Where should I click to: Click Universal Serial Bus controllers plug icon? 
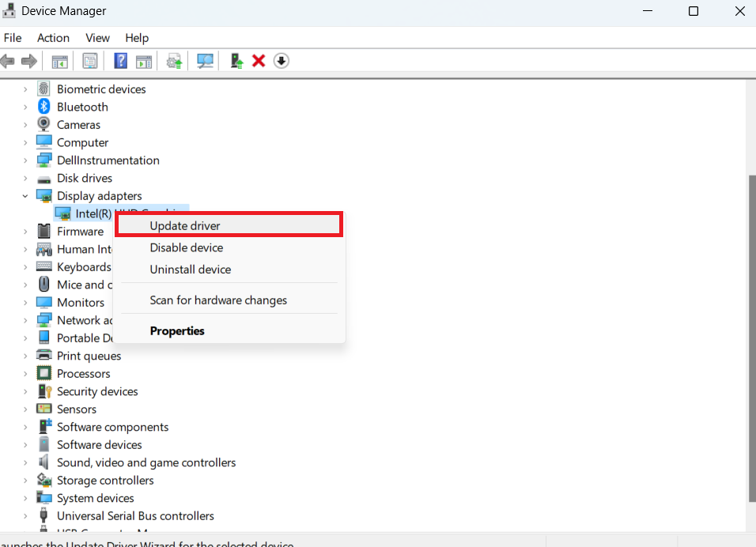point(43,515)
